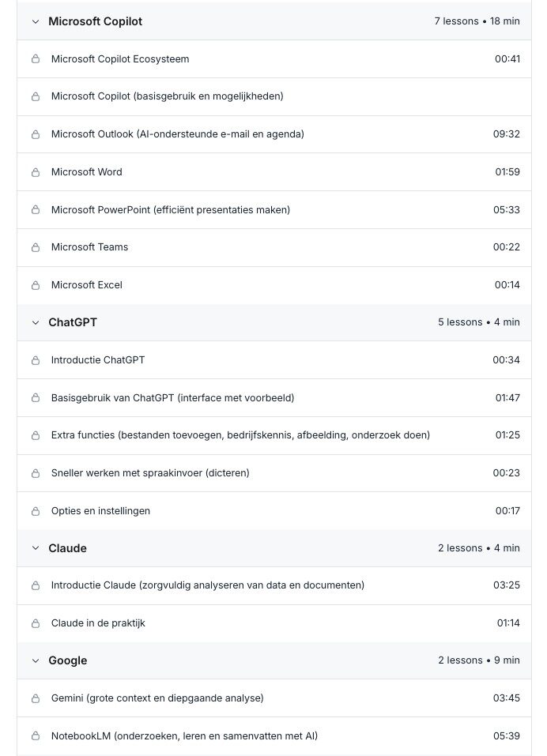The image size is (547, 756).
Task: Click lock icon beside Gemini lesson
Action: pyautogui.click(x=36, y=698)
